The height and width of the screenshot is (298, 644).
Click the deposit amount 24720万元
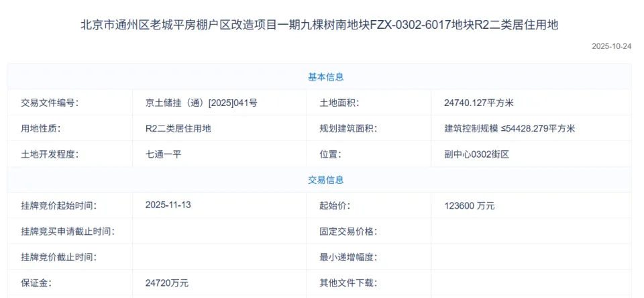point(166,283)
